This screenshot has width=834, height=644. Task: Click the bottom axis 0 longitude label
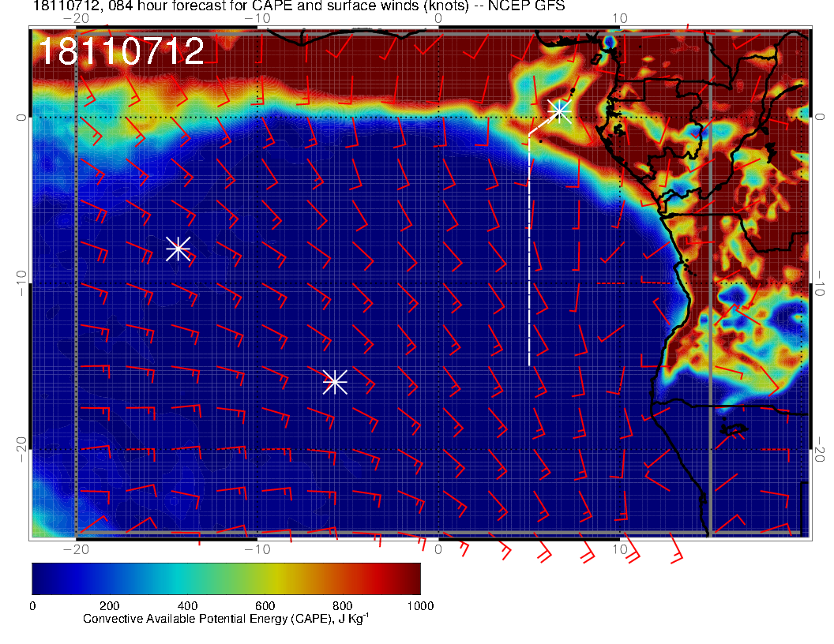(x=438, y=549)
